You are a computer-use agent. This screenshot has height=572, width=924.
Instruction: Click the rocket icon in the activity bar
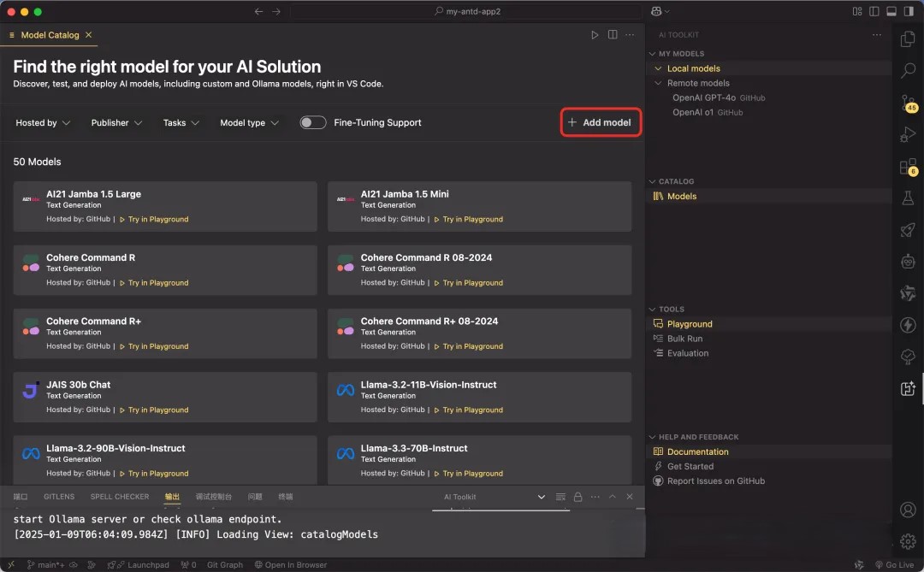pos(908,230)
